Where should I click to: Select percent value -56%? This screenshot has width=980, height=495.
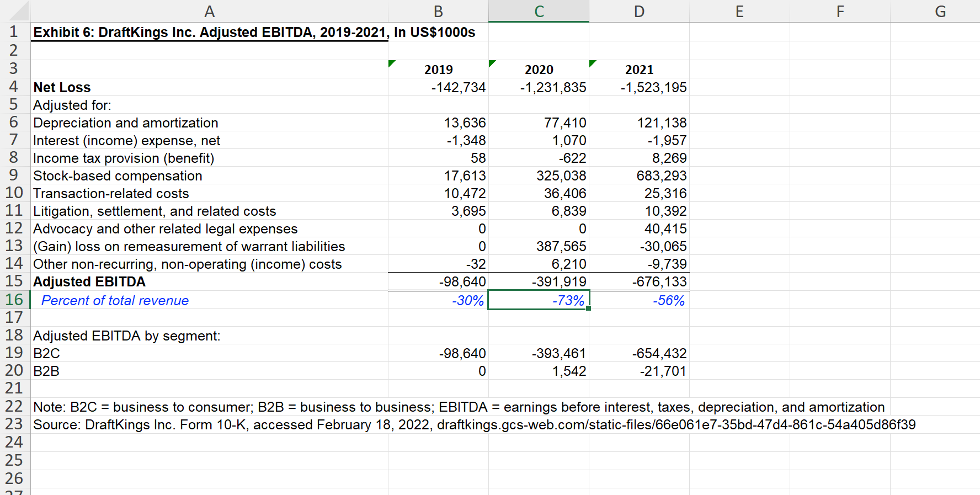tap(639, 300)
